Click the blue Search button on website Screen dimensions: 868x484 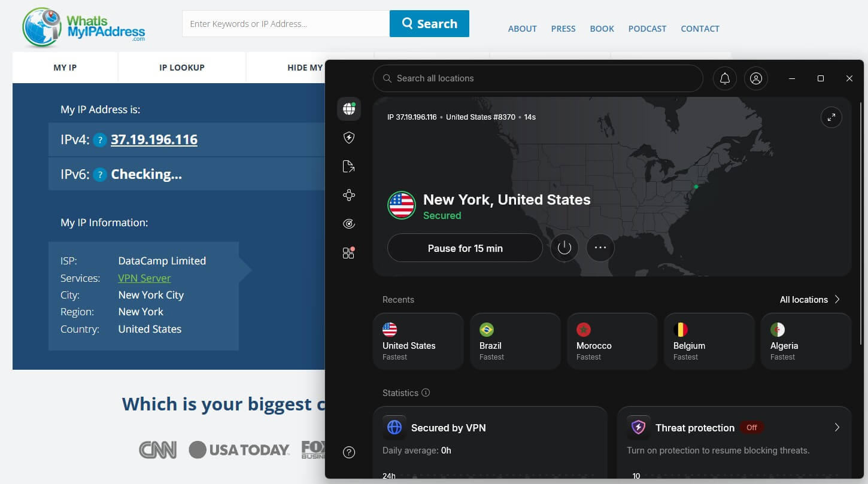tap(429, 24)
